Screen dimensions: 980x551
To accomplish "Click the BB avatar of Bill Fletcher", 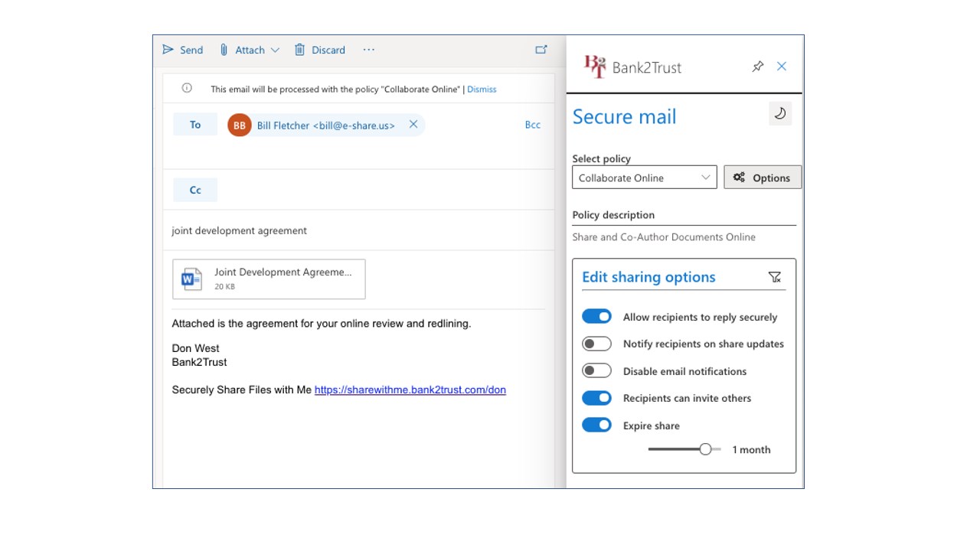I will click(x=240, y=125).
